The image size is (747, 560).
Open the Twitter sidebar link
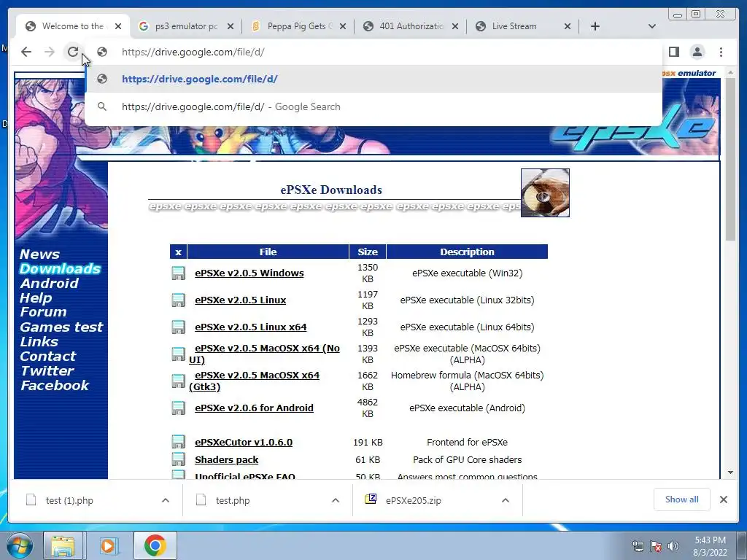pyautogui.click(x=47, y=371)
